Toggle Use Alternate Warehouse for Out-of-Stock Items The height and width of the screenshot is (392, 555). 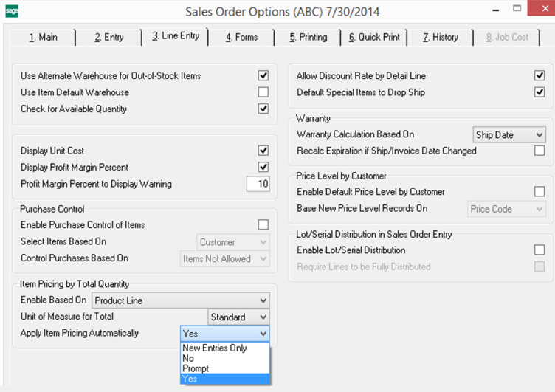click(x=263, y=76)
